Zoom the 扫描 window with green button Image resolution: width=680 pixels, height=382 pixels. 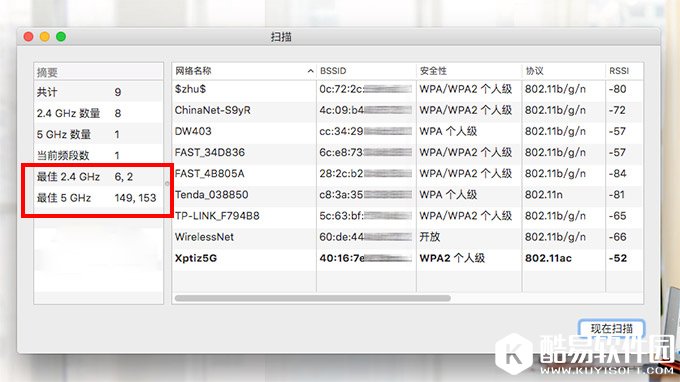click(61, 37)
